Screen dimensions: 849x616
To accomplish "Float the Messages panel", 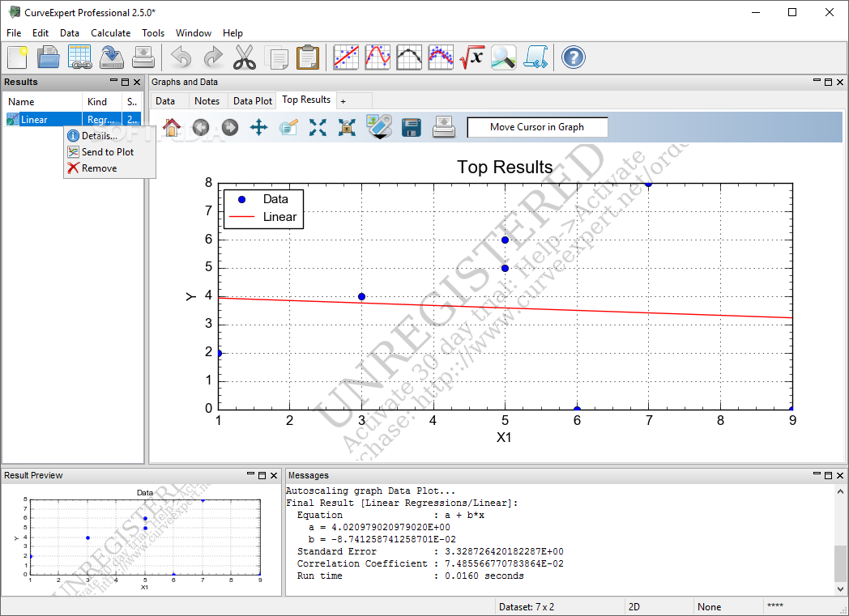I will point(829,475).
